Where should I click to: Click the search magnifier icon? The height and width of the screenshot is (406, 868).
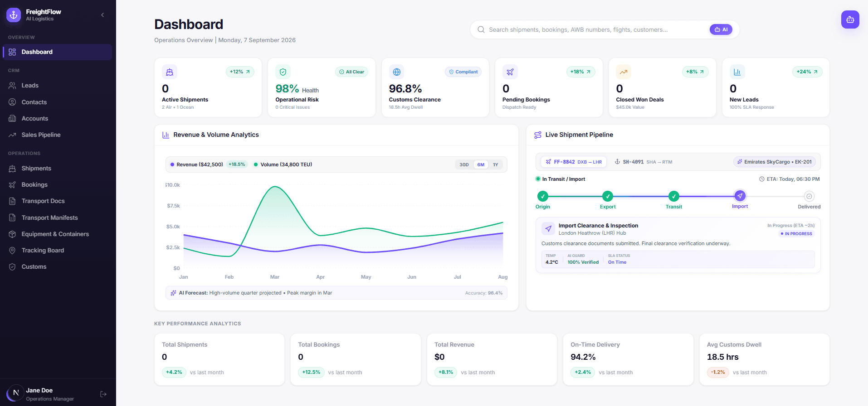click(x=481, y=29)
